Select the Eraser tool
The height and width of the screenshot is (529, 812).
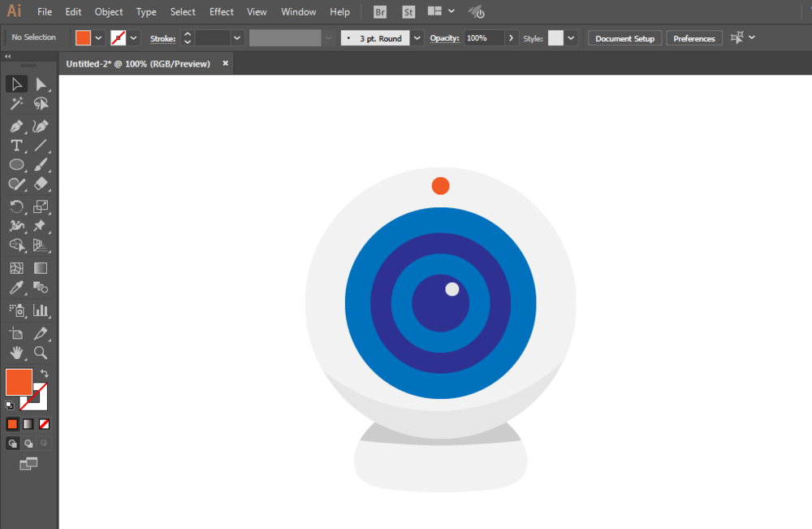(x=41, y=184)
